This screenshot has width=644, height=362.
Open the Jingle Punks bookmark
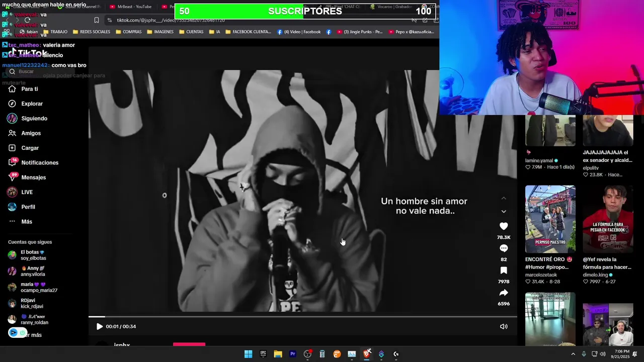point(360,32)
